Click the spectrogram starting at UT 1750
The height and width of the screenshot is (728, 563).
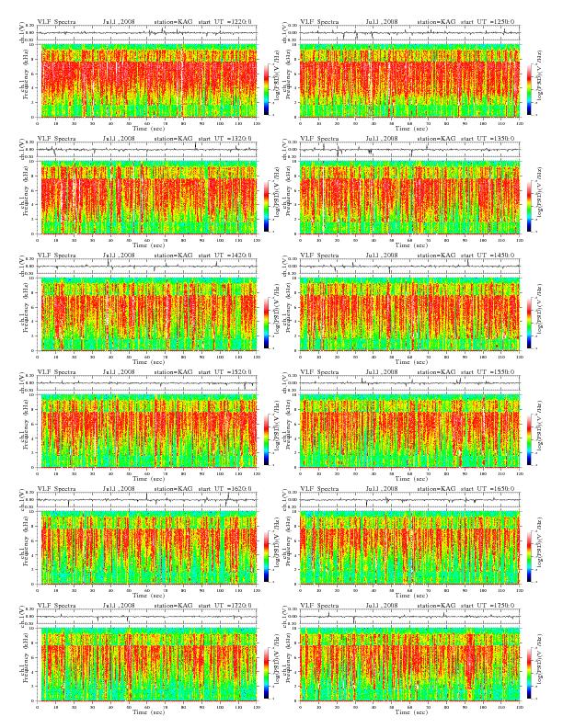409,665
